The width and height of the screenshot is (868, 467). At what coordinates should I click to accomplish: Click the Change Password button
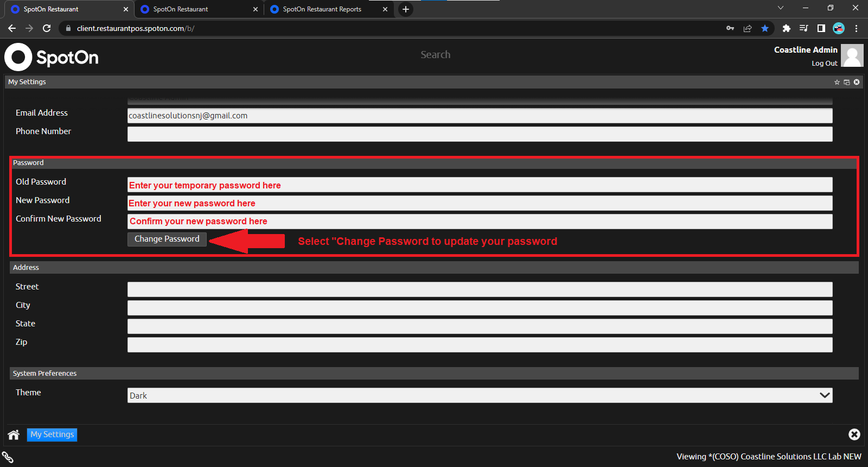[x=167, y=239]
